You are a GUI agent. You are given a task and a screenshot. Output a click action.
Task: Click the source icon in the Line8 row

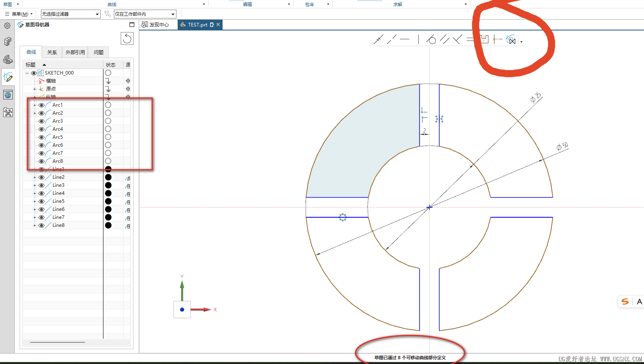point(128,226)
